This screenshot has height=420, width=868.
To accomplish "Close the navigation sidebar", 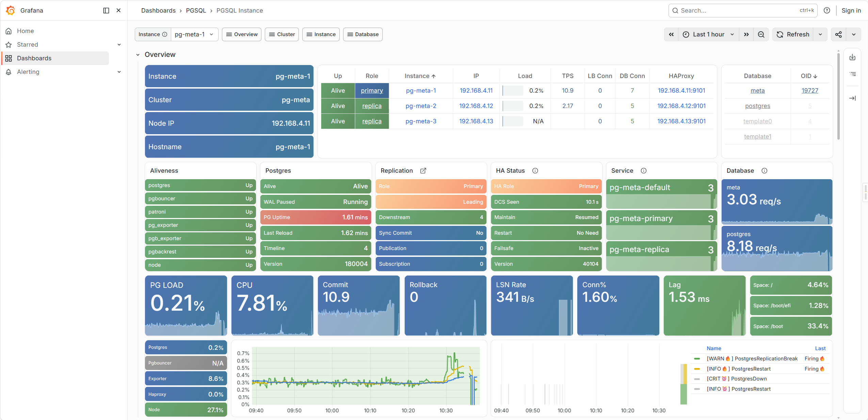I will (118, 11).
